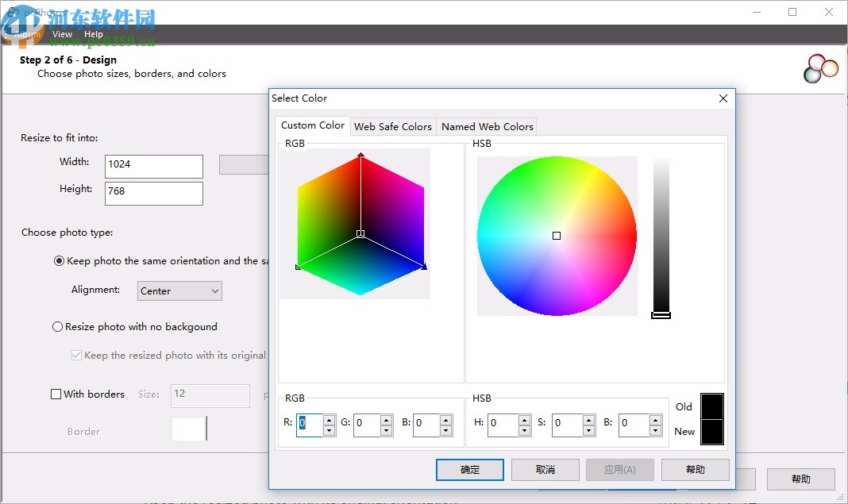Click the Width input field showing 1024
The height and width of the screenshot is (504, 848).
point(153,165)
